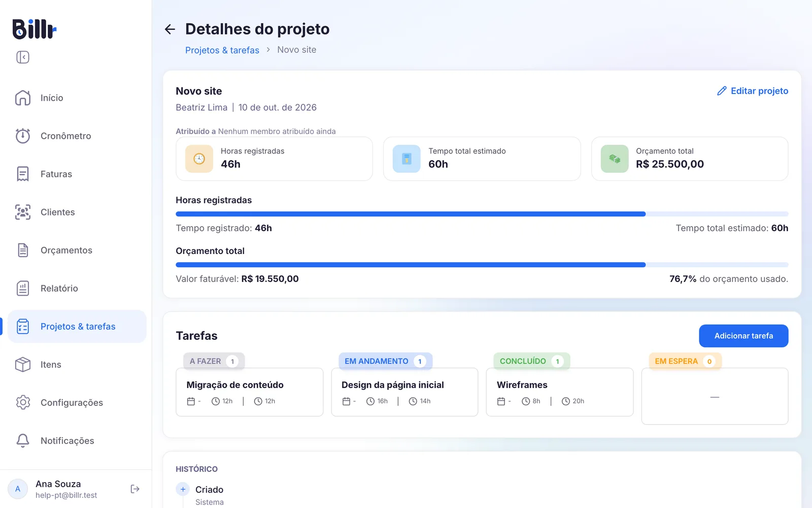Click the 'R$ 19.550,00' value
812x508 pixels.
tap(270, 279)
